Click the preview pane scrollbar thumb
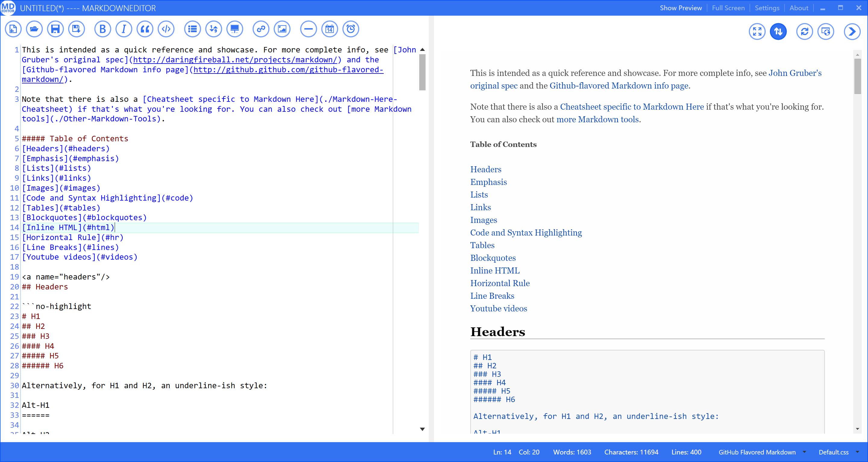The height and width of the screenshot is (462, 868). (x=857, y=76)
